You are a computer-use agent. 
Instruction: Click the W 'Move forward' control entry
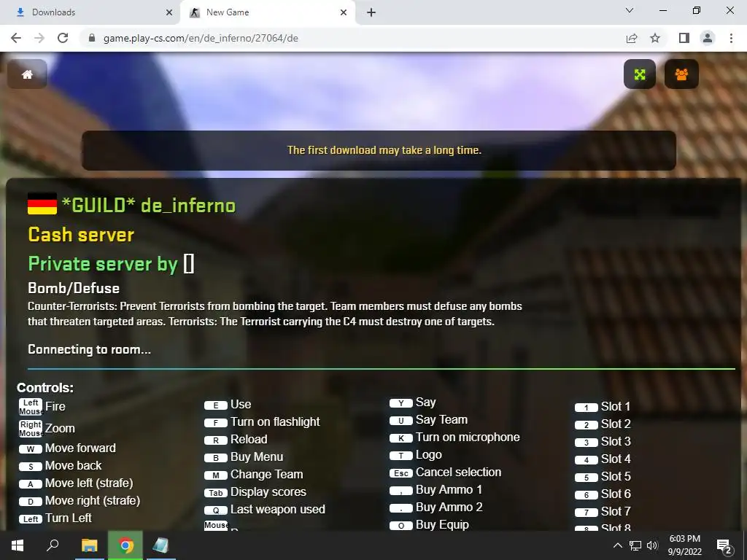[x=67, y=448]
